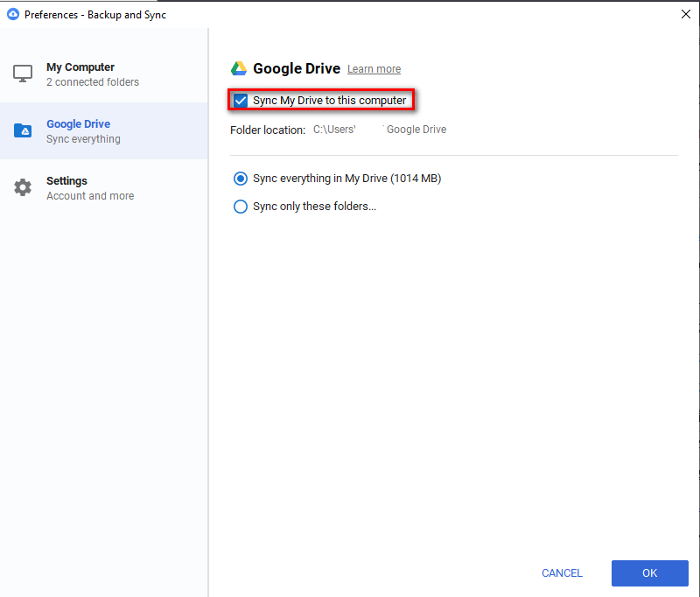700x597 pixels.
Task: Click the Backup and Sync cloud icon in title bar
Action: point(13,14)
